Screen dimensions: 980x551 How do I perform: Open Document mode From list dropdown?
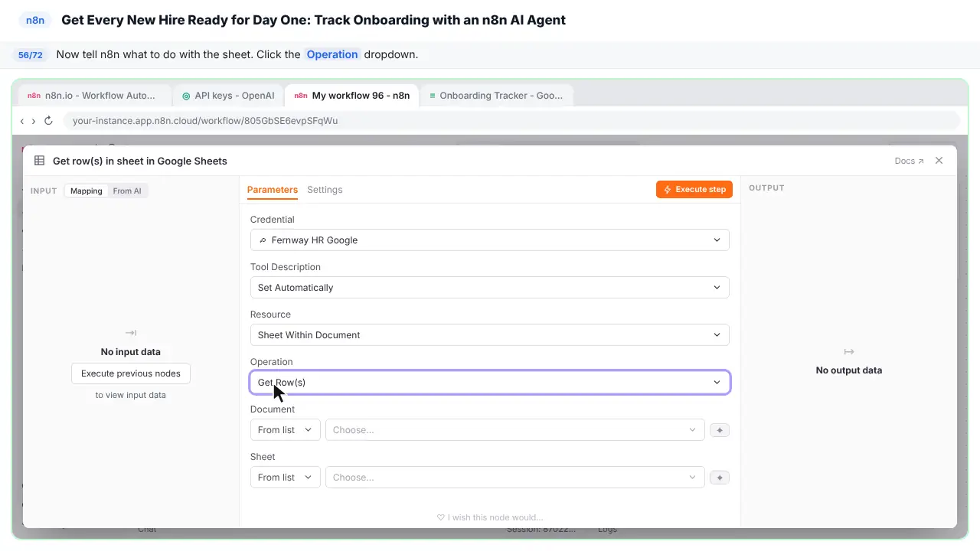tap(285, 430)
